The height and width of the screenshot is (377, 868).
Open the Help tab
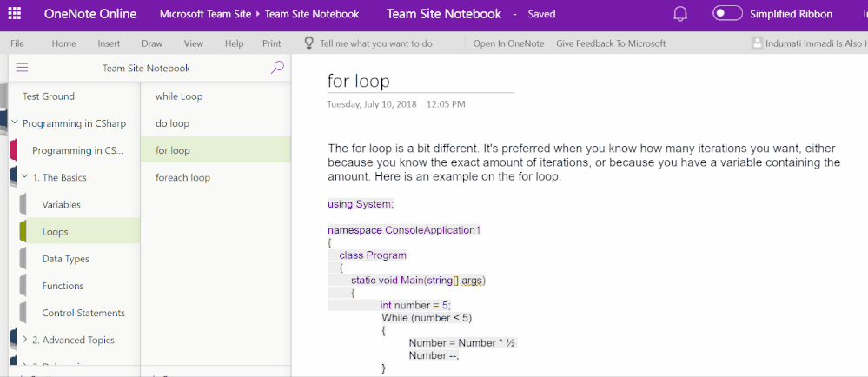coord(235,43)
